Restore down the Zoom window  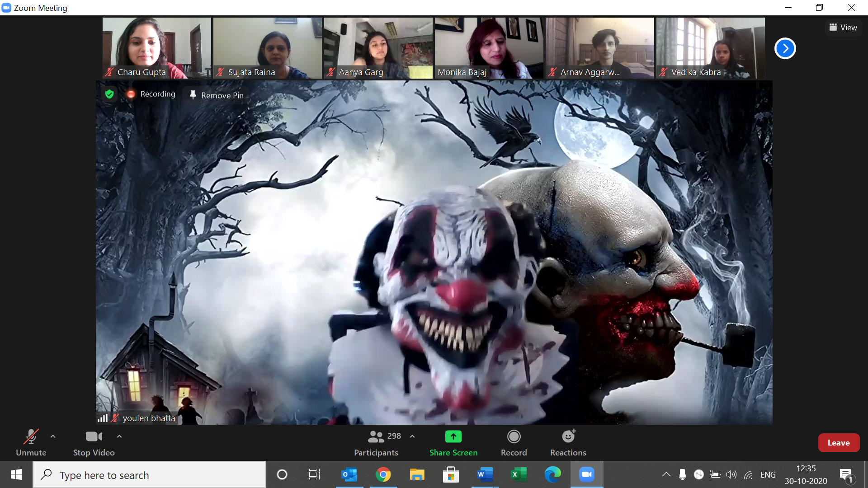point(819,7)
